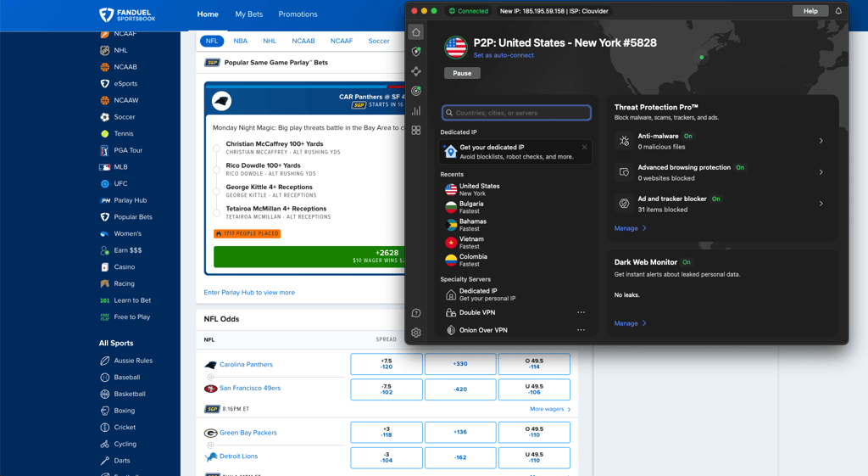Screen dimensions: 868x476
Task: Open More wagers for Panthers game
Action: click(x=550, y=409)
